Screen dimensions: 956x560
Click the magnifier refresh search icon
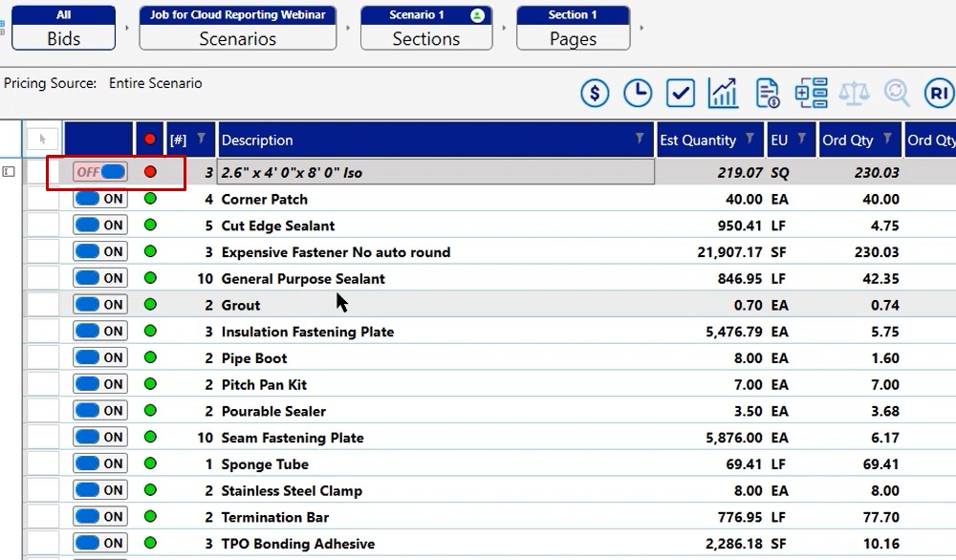click(x=897, y=93)
